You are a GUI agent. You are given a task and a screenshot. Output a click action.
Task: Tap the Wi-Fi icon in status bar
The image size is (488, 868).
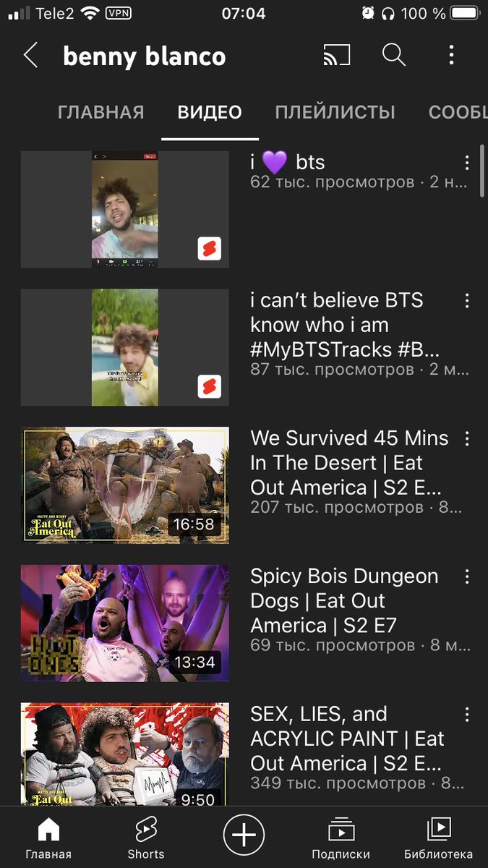tap(90, 13)
